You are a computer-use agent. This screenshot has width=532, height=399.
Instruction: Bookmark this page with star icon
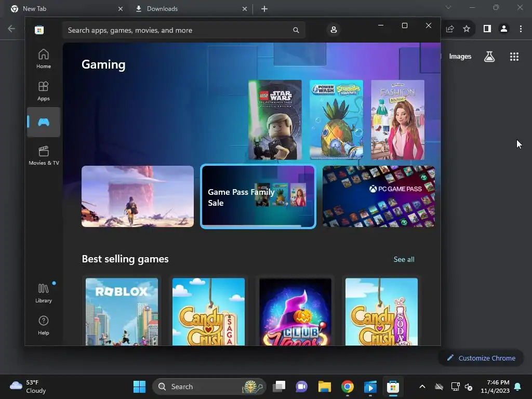click(x=467, y=29)
